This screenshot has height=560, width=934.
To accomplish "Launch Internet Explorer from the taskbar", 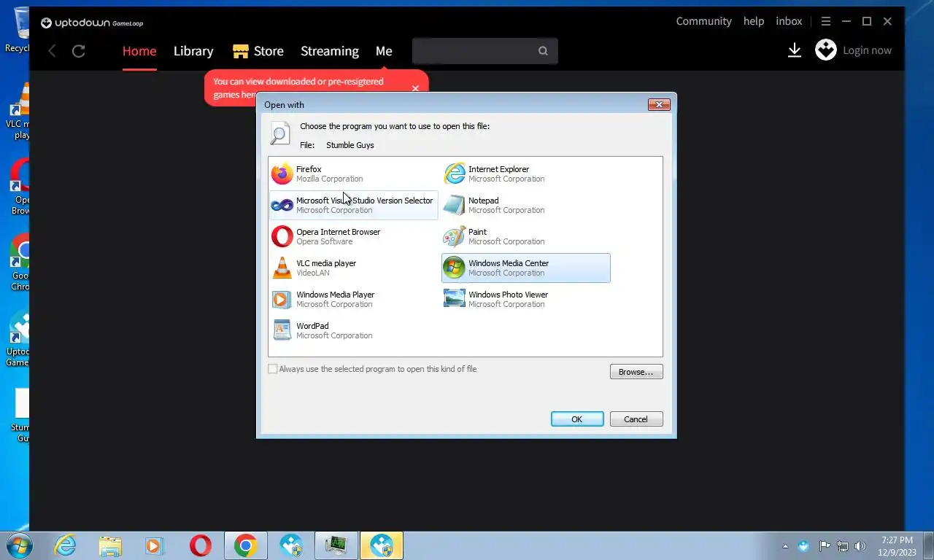I will (66, 545).
